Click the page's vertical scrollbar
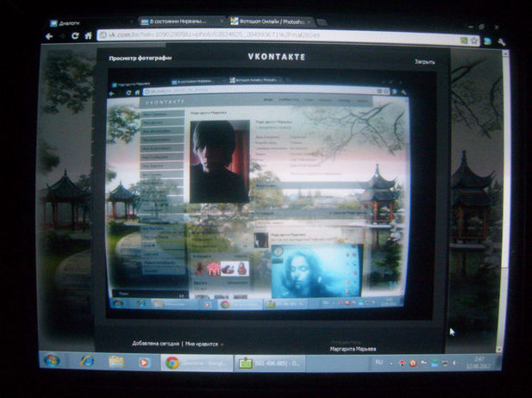Image resolution: width=532 pixels, height=398 pixels. pos(505,200)
